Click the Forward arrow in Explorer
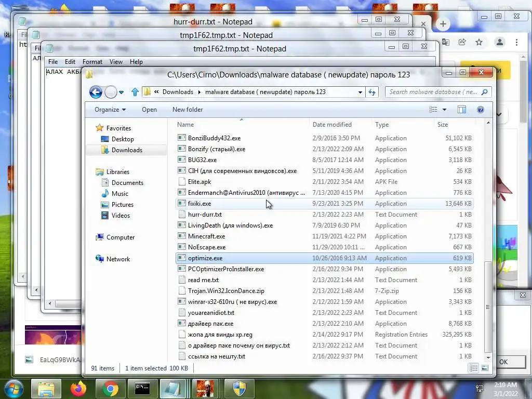The height and width of the screenshot is (399, 532). [x=111, y=92]
